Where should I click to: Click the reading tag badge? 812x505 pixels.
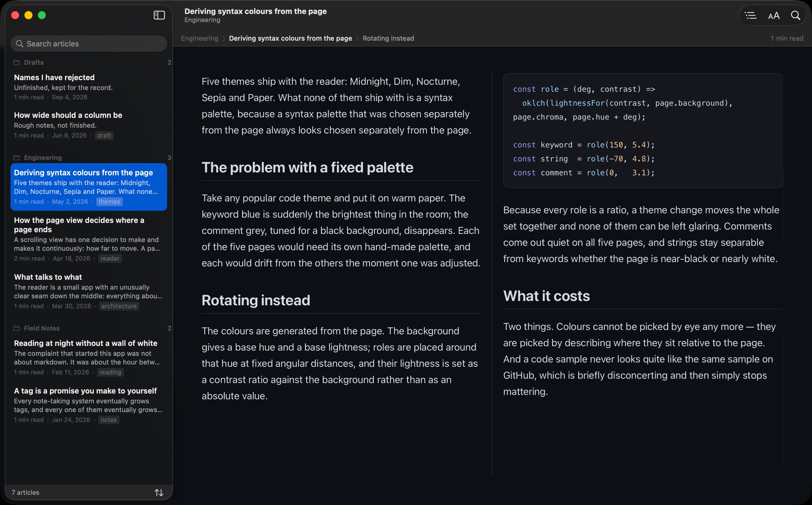110,373
